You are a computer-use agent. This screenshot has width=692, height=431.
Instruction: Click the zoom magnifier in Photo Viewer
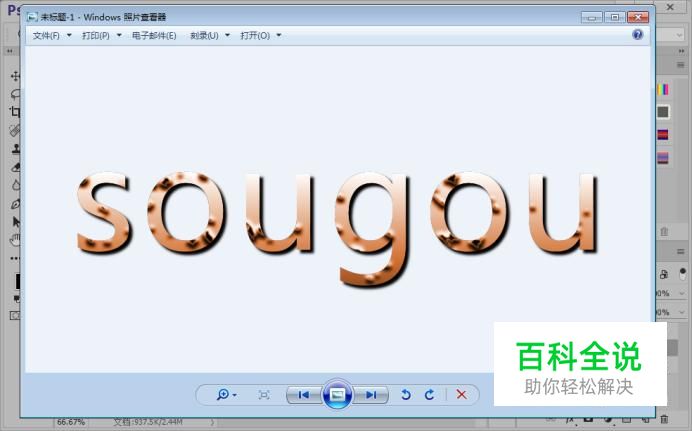[x=223, y=394]
